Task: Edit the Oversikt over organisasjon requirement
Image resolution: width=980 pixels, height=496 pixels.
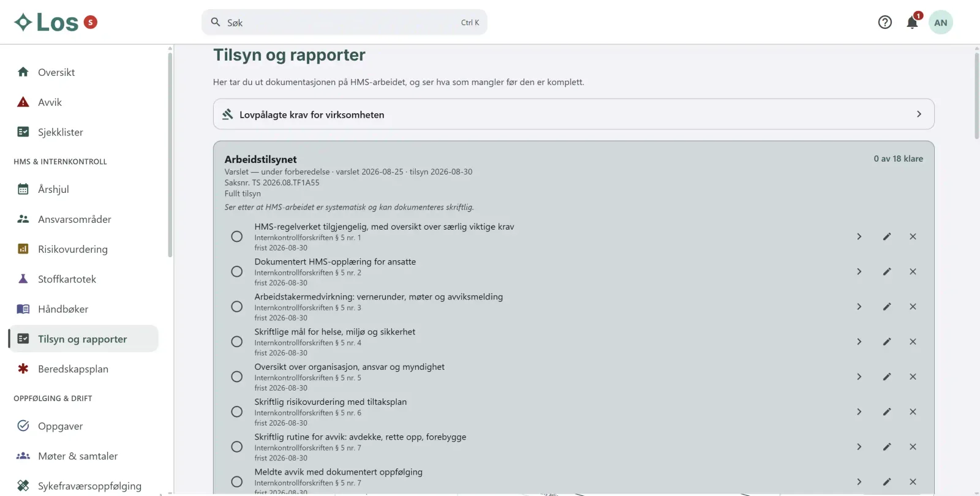Action: [887, 377]
